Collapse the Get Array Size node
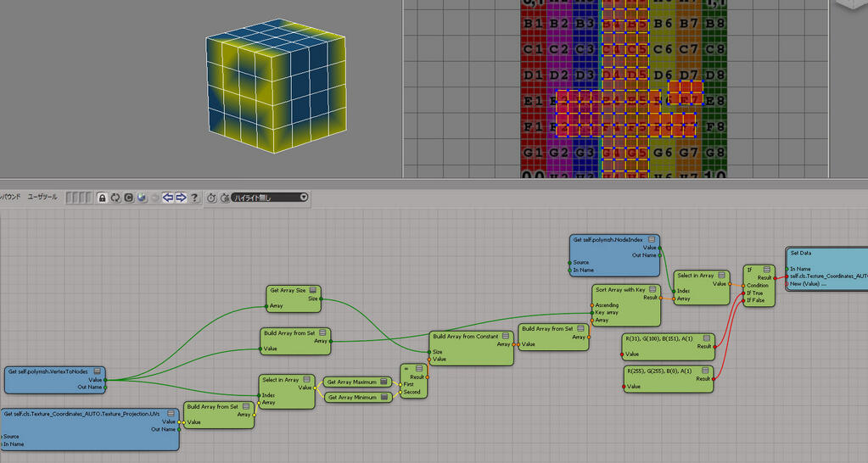 coord(313,290)
